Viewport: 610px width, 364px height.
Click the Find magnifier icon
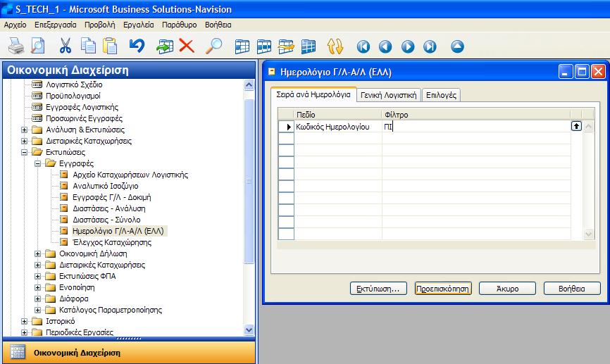[214, 46]
